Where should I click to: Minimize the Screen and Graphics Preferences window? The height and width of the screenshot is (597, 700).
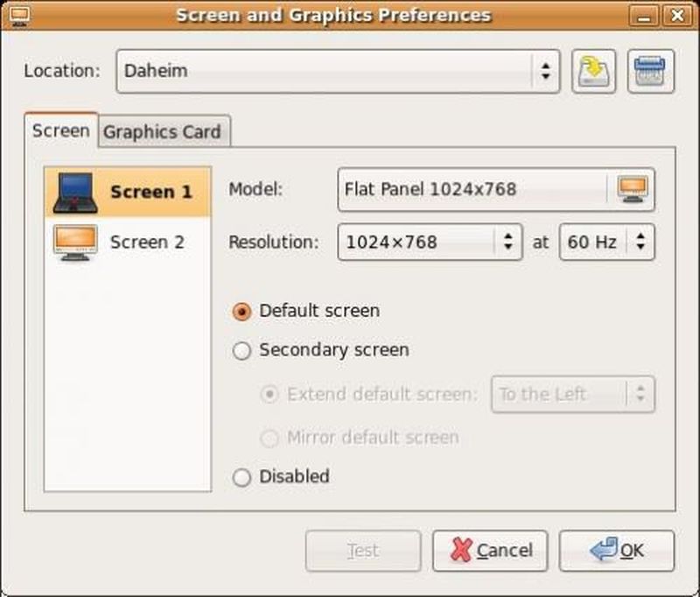[647, 15]
